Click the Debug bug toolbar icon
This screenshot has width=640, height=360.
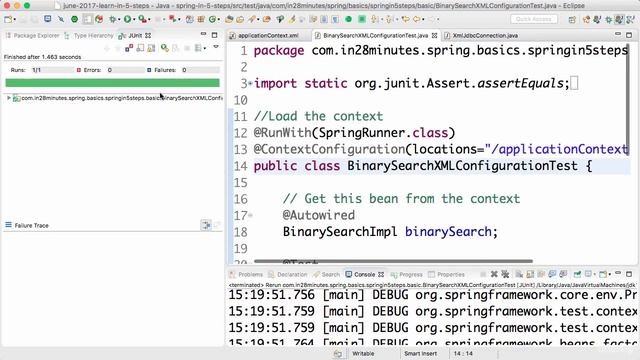pos(112,19)
